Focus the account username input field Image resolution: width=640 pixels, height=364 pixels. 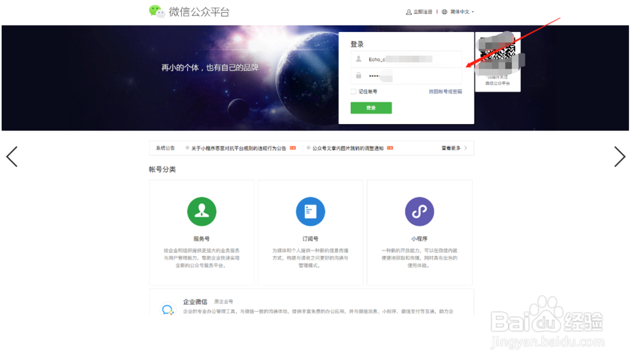(406, 59)
